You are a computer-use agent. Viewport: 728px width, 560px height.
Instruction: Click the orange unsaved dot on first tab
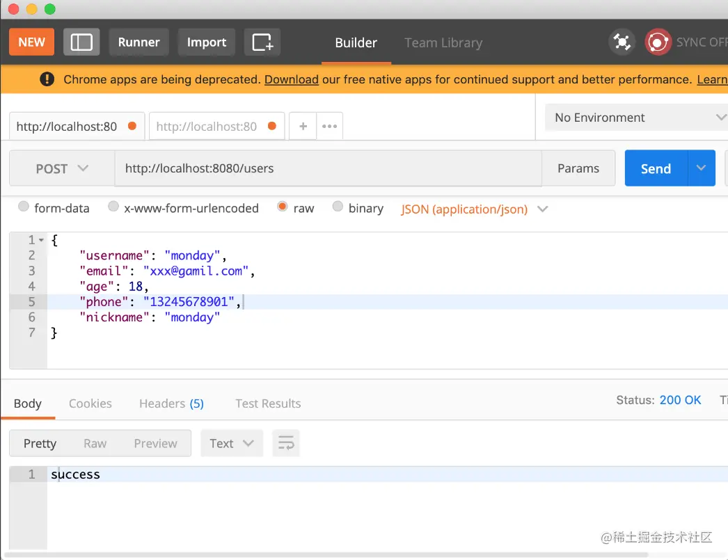click(132, 126)
